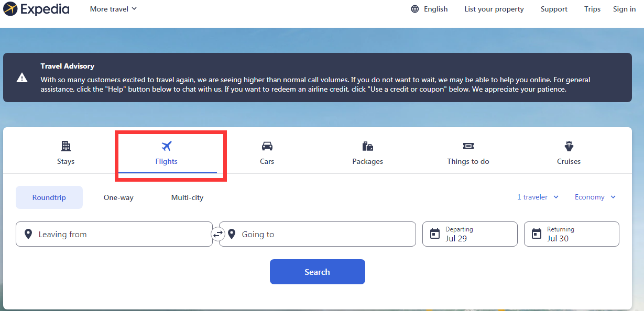Select the Multi-city trip option

(x=187, y=197)
